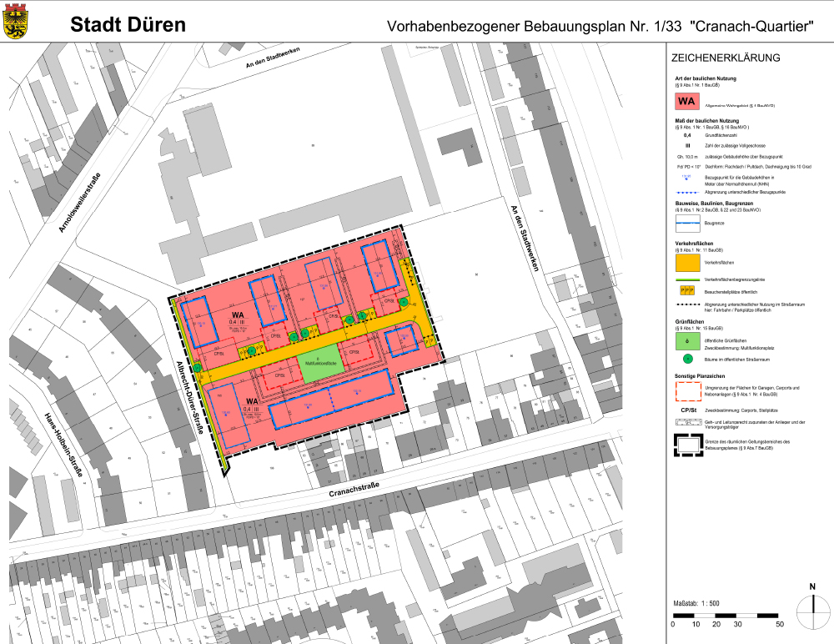Click the Bezugspunkt blue marker in legend
The width and height of the screenshot is (834, 644).
687,178
